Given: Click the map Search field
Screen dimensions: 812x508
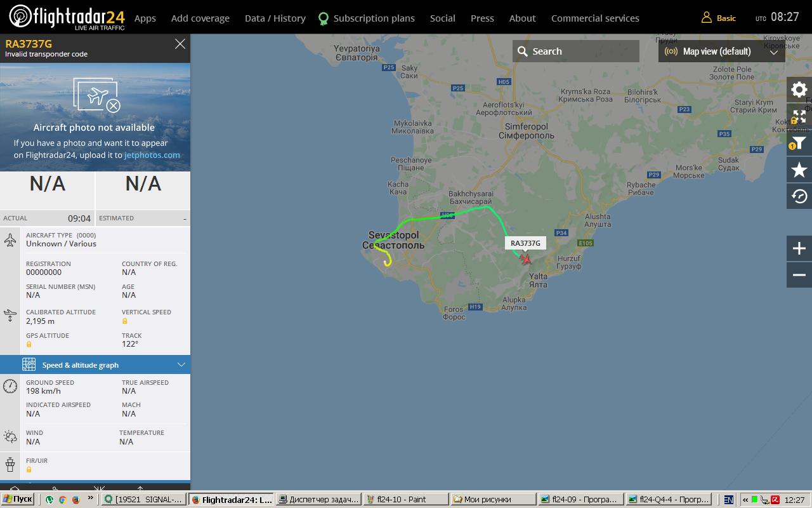Looking at the screenshot, I should point(576,51).
